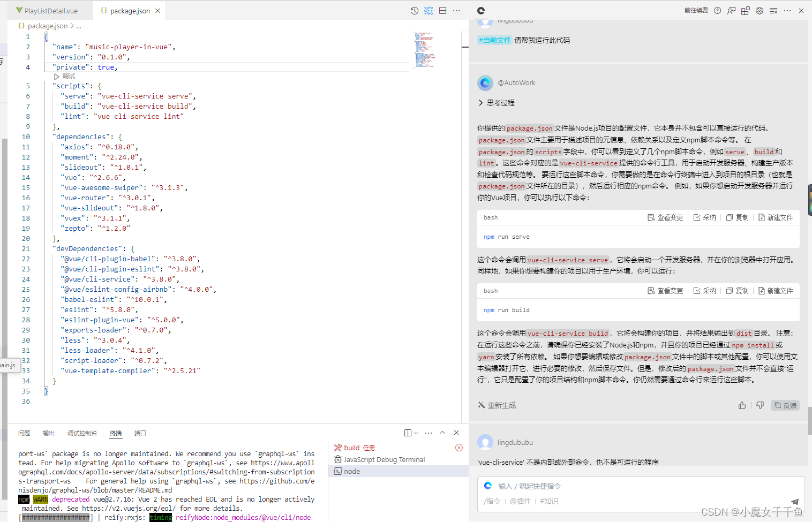This screenshot has width=812, height=522.
Task: Open the help question-mark icon in chat panel
Action: (717, 11)
